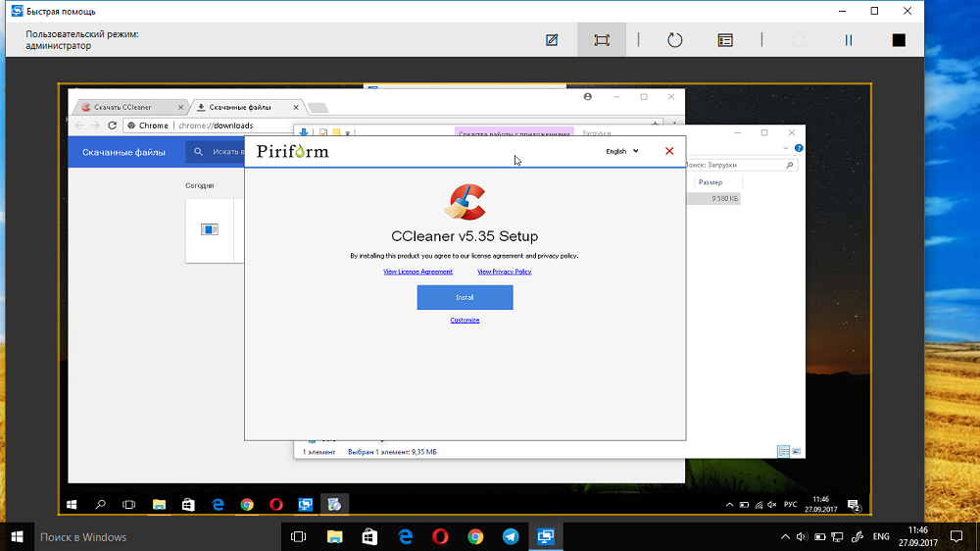
Task: Open remote Store taskbar icon
Action: [188, 505]
